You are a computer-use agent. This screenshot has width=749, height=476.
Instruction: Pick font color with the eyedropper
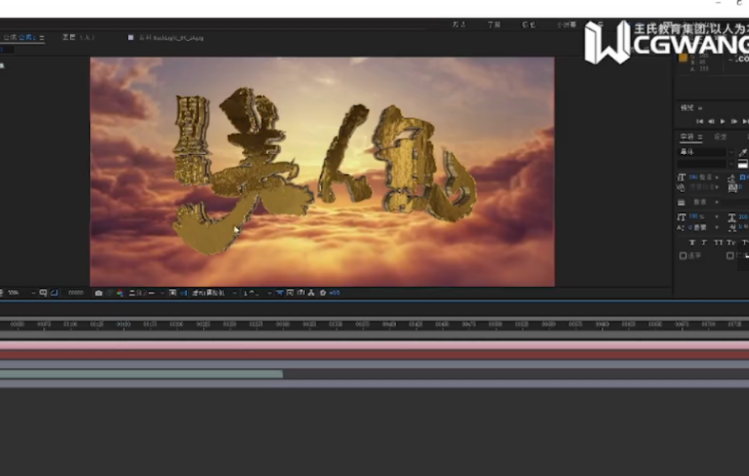(x=743, y=152)
